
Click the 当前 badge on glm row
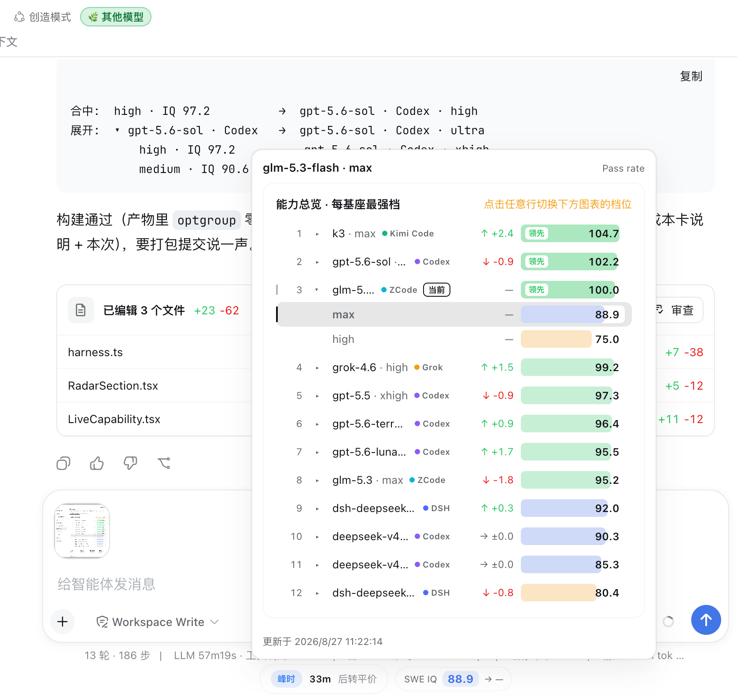(437, 290)
